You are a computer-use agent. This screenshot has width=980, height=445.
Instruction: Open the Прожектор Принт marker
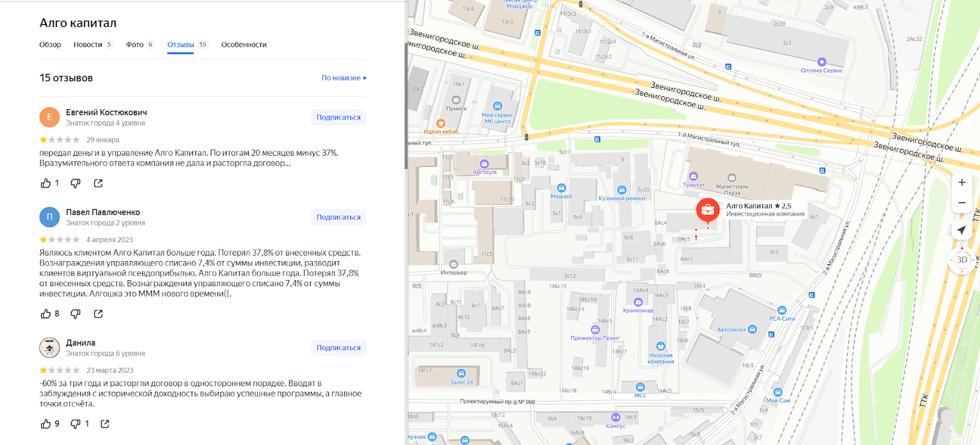pos(595,330)
